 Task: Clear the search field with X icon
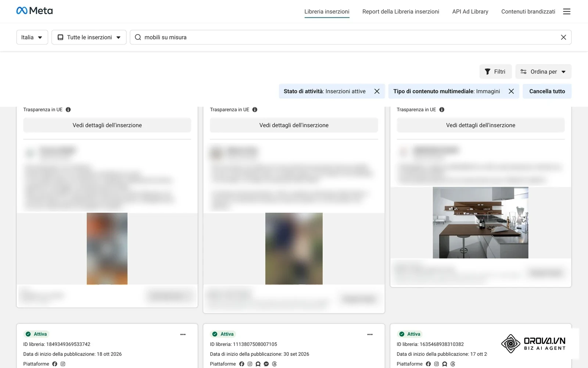(x=563, y=37)
